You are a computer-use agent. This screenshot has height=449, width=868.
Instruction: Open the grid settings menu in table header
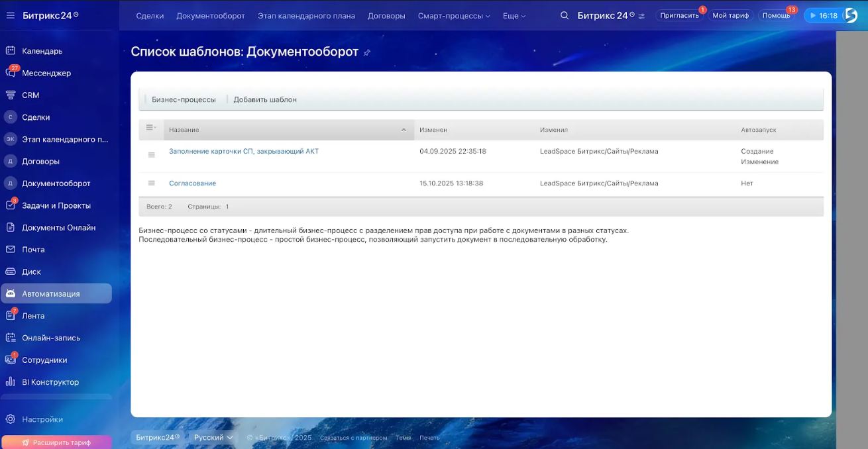pos(150,128)
